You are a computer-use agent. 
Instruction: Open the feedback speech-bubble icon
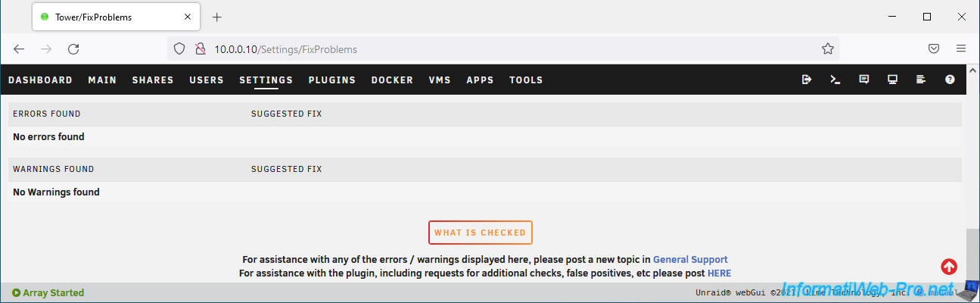(x=863, y=80)
